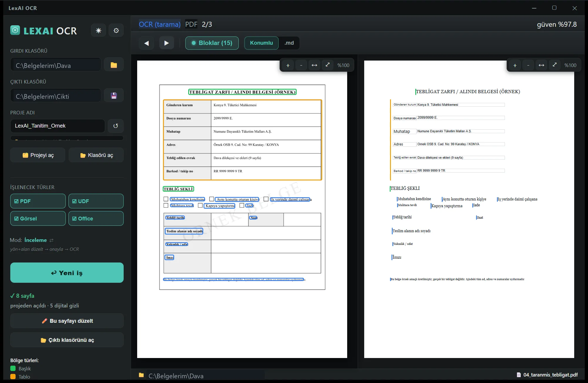Click the LexAI OCR logo icon
588x383 pixels.
(15, 30)
